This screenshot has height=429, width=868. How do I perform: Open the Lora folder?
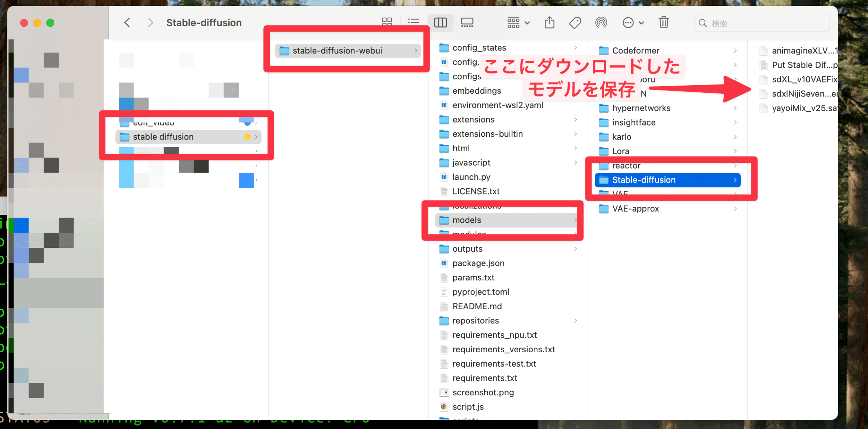[620, 151]
